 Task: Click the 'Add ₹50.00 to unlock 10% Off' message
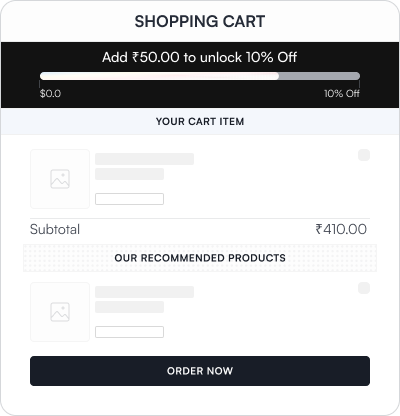199,57
